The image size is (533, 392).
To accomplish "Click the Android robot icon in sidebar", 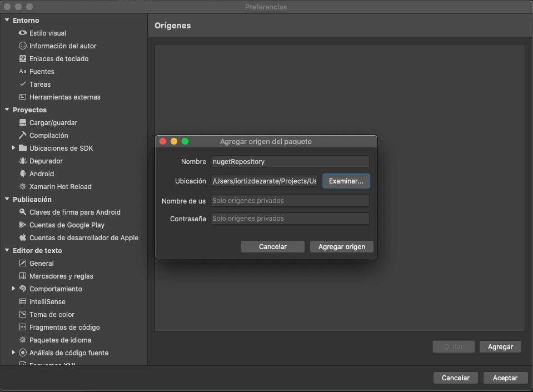I will pos(23,174).
